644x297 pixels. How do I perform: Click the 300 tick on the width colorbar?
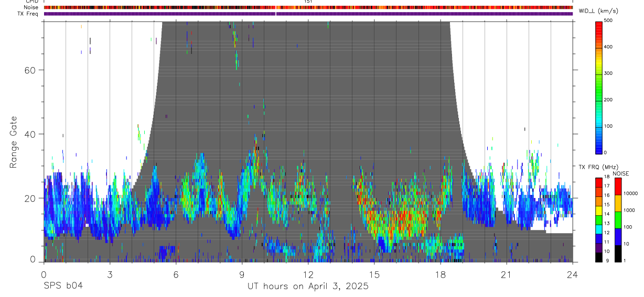608,73
